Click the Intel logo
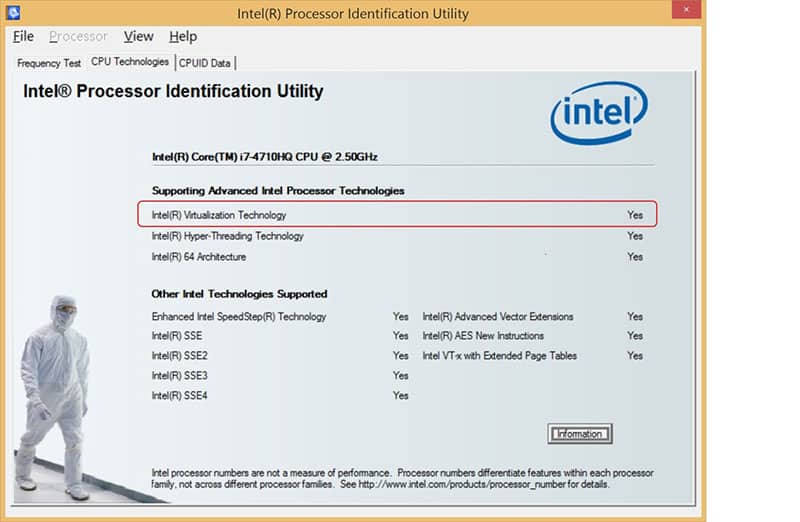800x522 pixels. pos(599,113)
